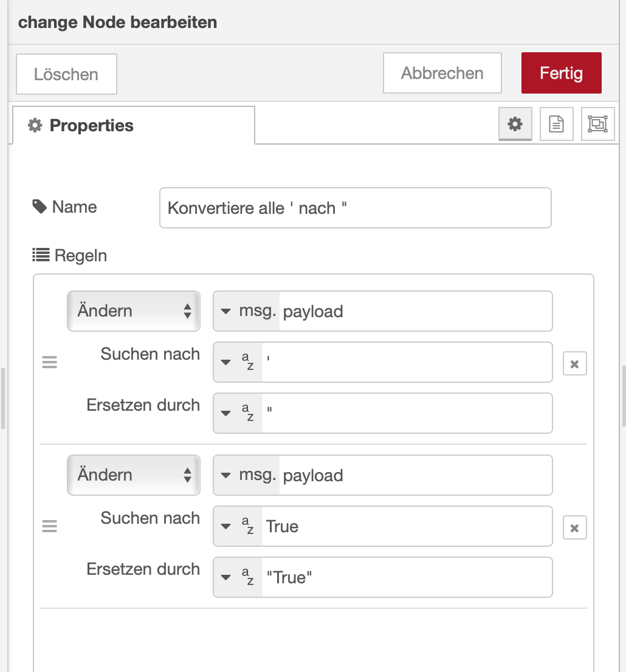Edit the "True" replacement text field

point(407,577)
